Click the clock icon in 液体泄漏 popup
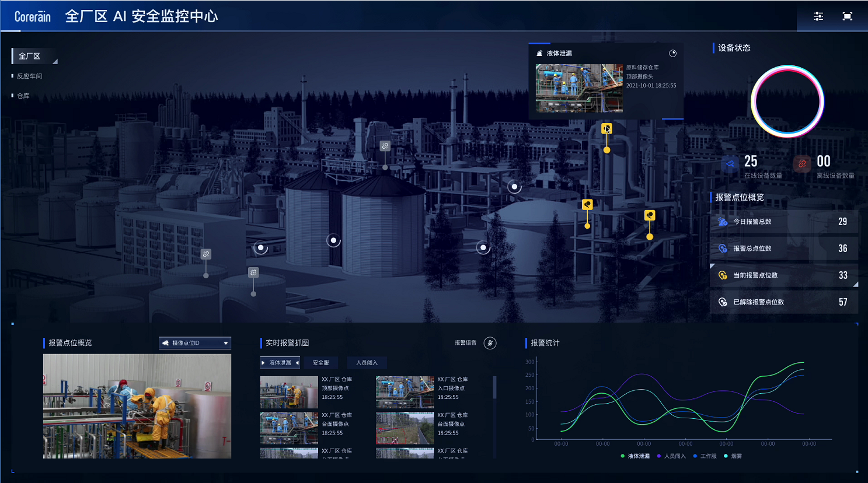 (x=672, y=53)
